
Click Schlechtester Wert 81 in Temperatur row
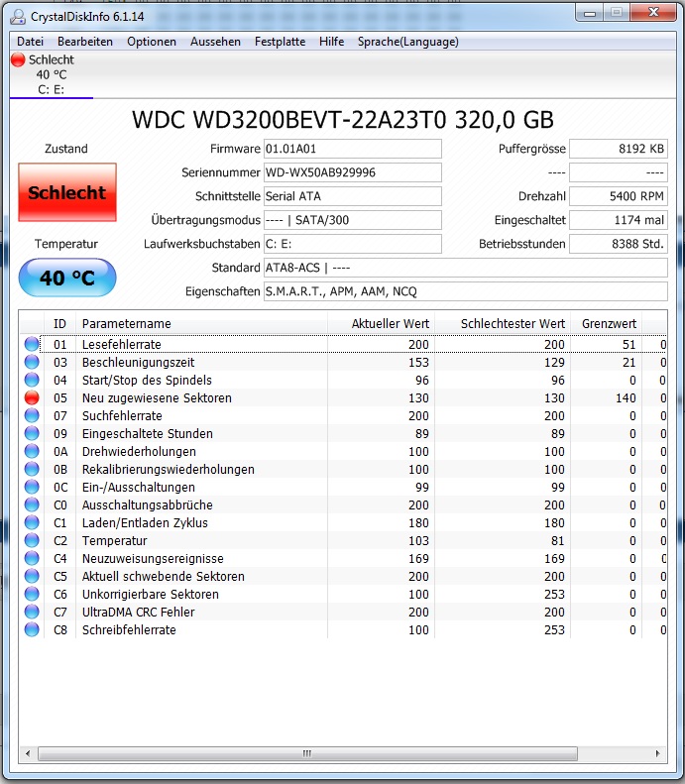click(x=557, y=541)
